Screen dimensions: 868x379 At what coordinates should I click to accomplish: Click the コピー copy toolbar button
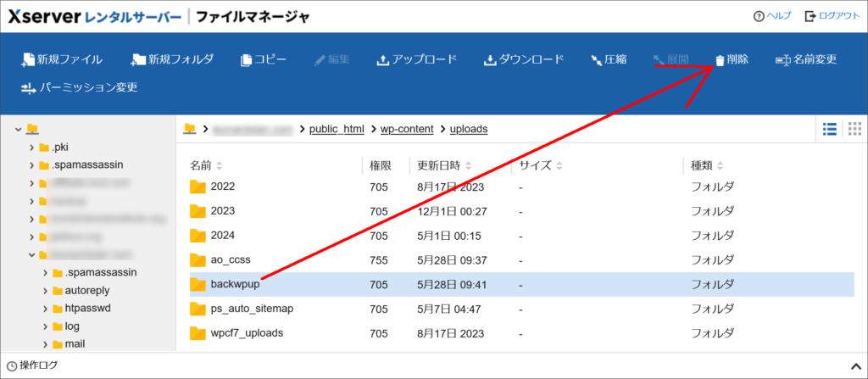(x=264, y=59)
